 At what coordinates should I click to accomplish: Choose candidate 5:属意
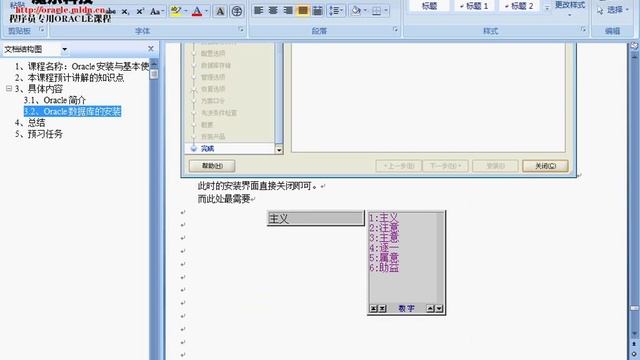pos(384,258)
